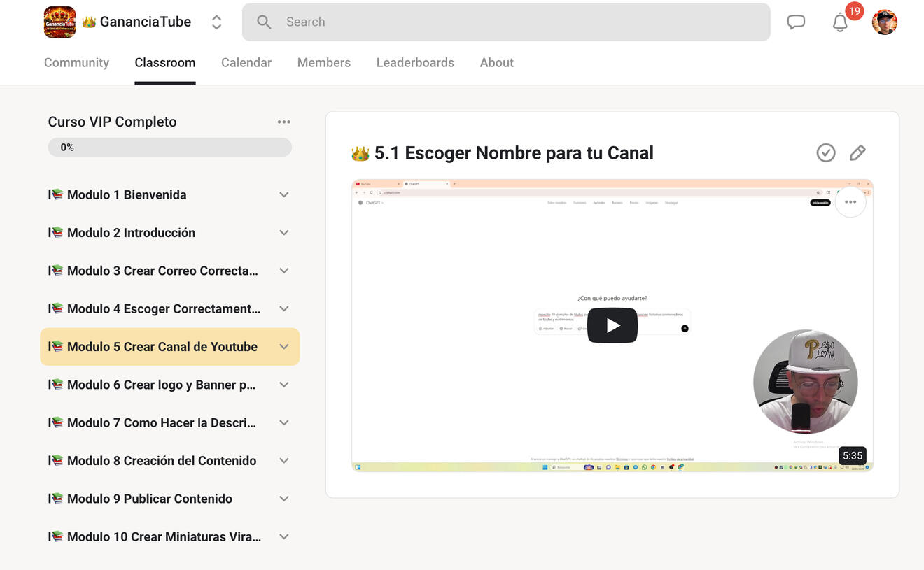Open the Calendar tab
The width and height of the screenshot is (924, 570).
[246, 63]
